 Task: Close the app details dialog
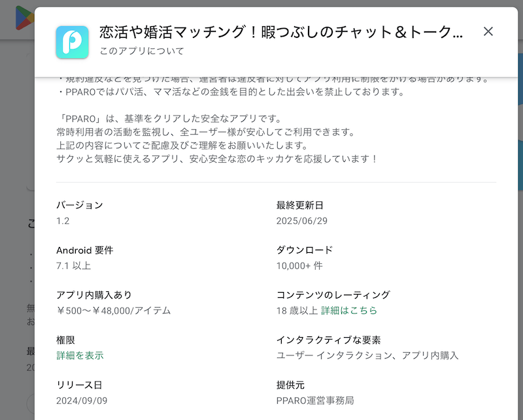[x=488, y=31]
